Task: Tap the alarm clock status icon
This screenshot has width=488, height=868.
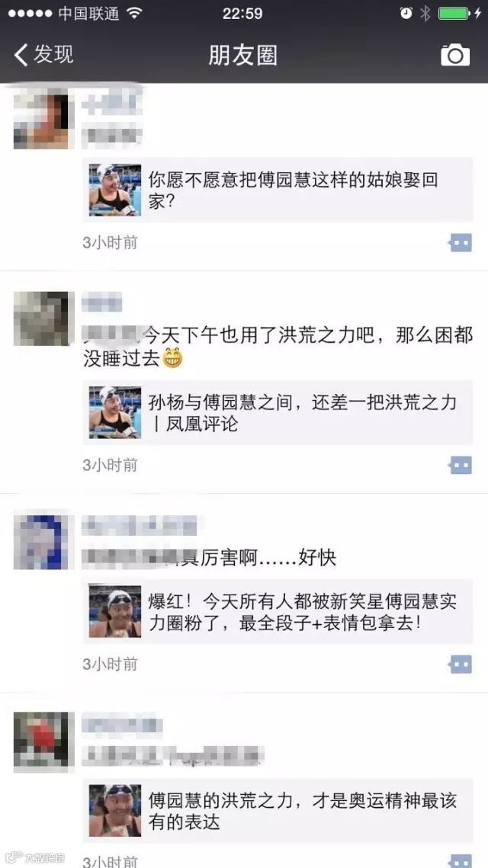Action: tap(406, 14)
